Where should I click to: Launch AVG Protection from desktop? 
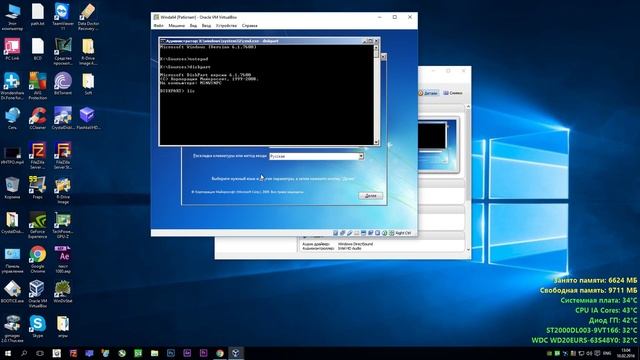(x=38, y=86)
